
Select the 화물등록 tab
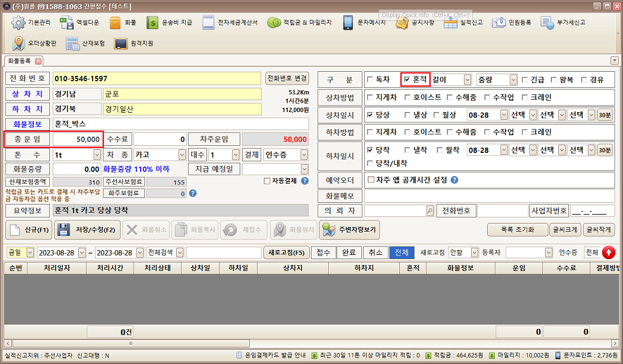tap(20, 61)
